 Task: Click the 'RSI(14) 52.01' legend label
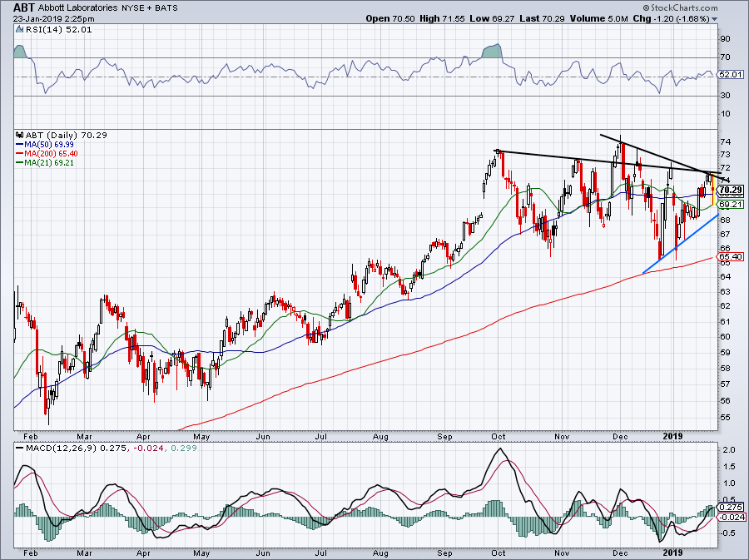58,30
